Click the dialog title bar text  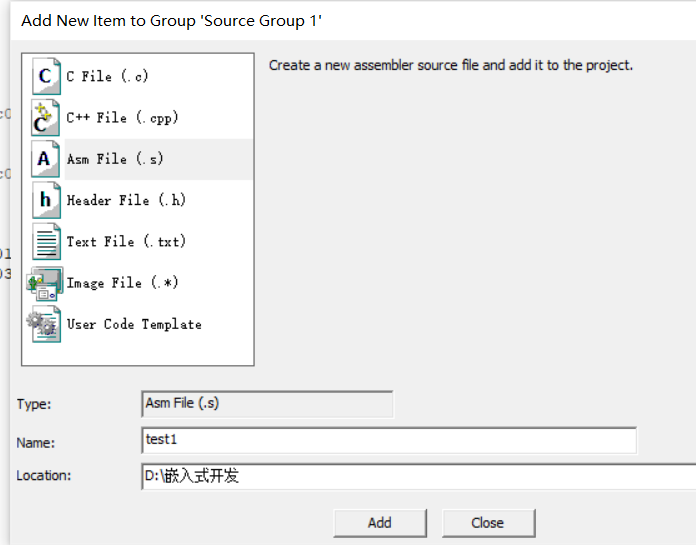coord(172,20)
